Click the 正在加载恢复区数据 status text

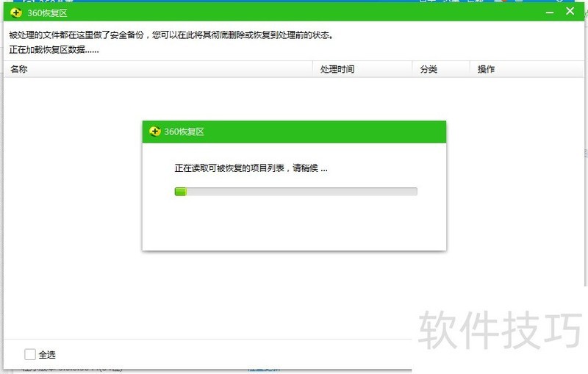[x=54, y=50]
